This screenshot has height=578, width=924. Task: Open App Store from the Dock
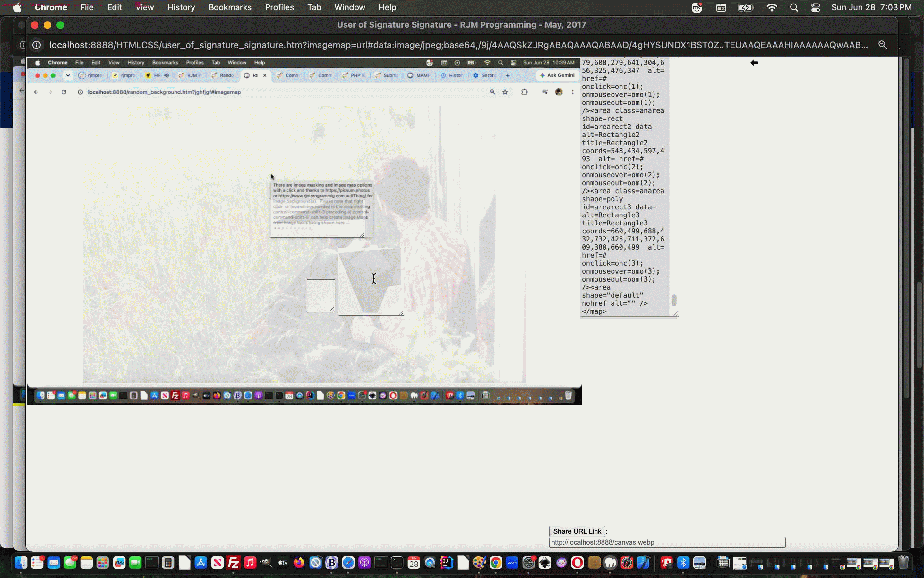tap(201, 563)
